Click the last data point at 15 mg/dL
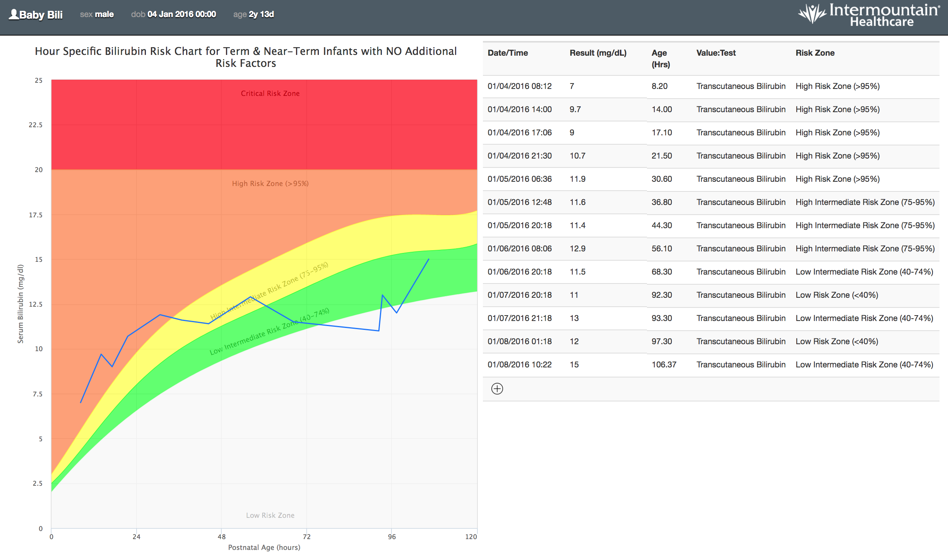This screenshot has width=948, height=560. pyautogui.click(x=429, y=259)
